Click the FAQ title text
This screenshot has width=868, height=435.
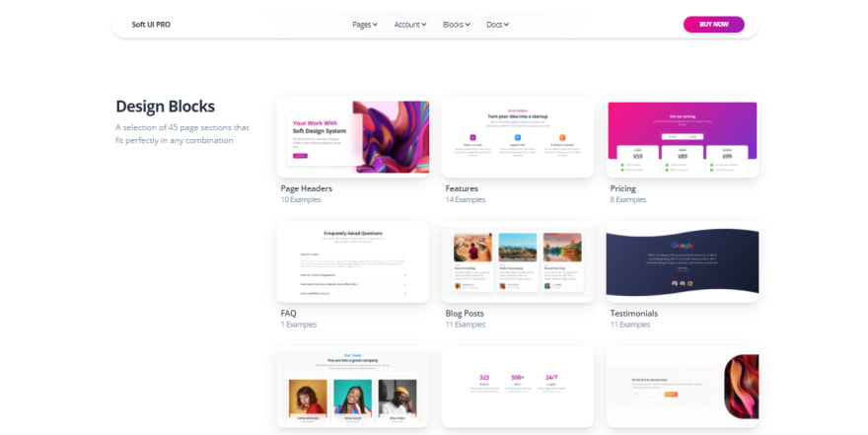point(289,314)
